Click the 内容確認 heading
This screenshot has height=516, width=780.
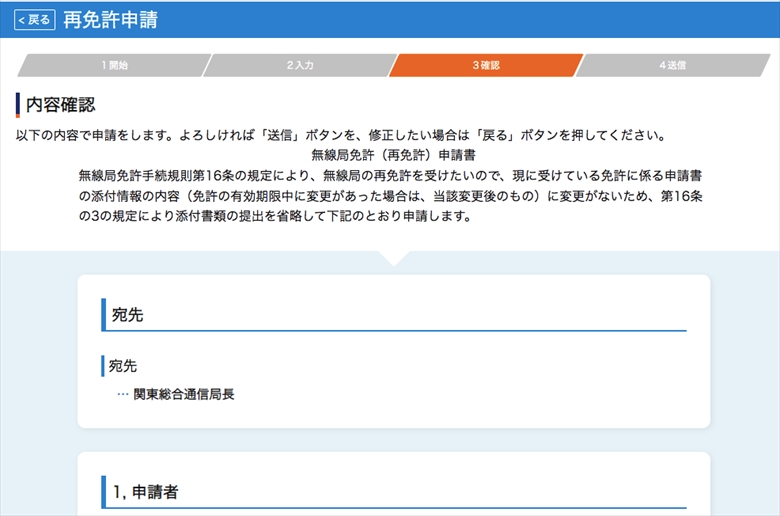[60, 104]
